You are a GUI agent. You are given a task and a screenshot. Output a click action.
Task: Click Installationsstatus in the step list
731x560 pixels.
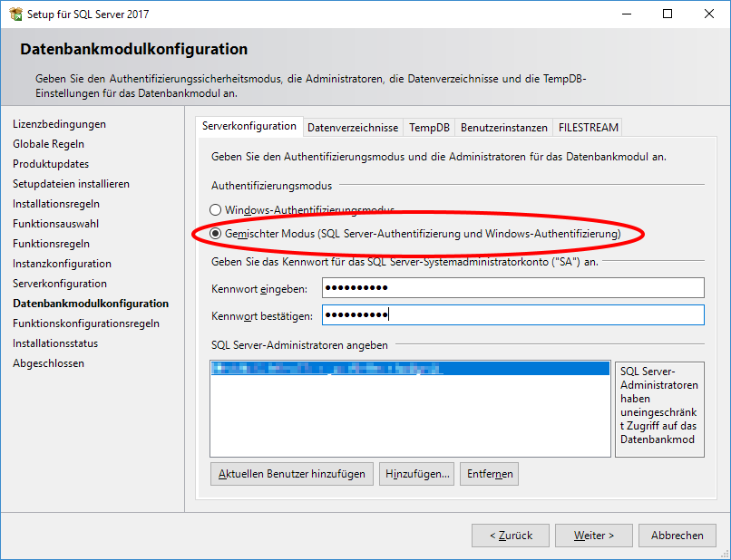55,343
